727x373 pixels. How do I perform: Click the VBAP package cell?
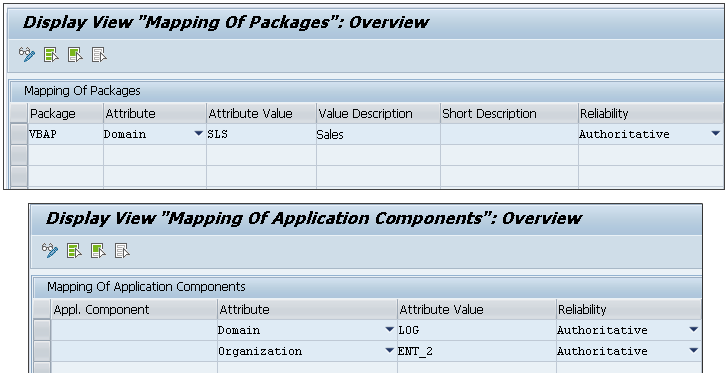click(65, 134)
